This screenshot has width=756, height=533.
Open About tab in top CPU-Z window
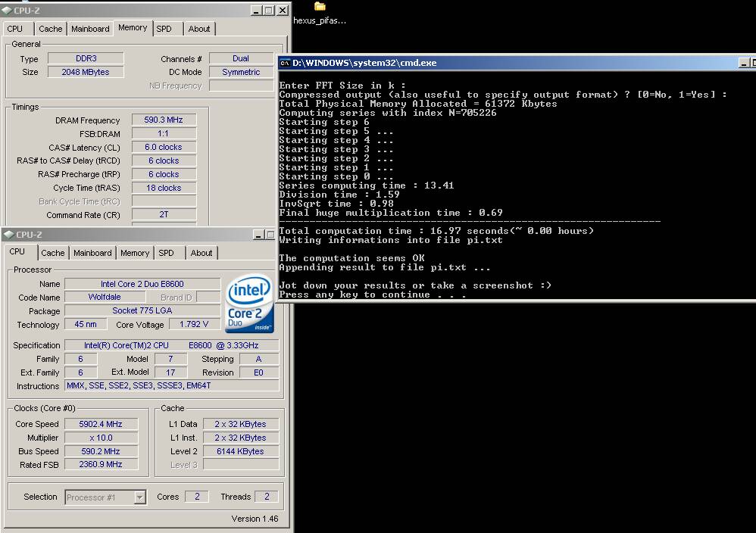[x=199, y=29]
